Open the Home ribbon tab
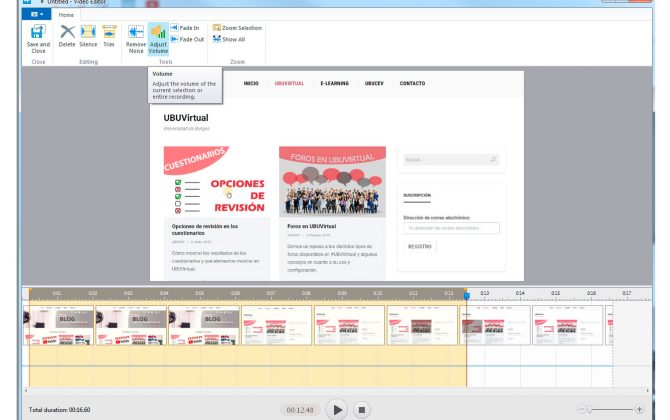 point(66,15)
